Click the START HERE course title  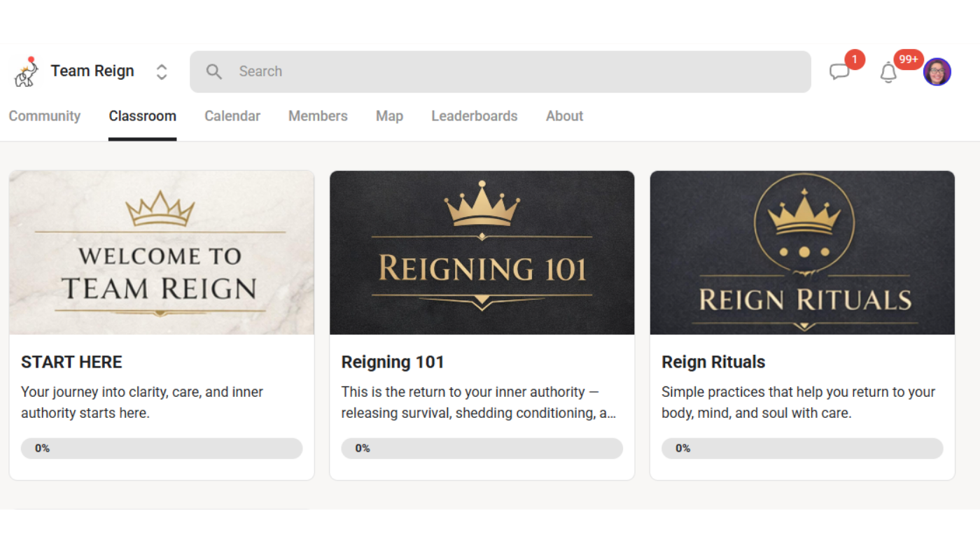click(x=71, y=362)
